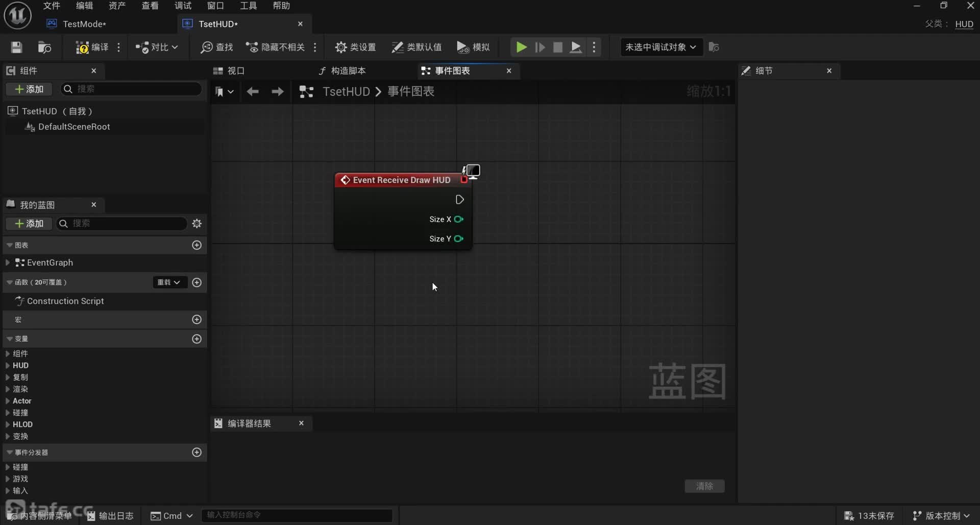Open the 调试 menu

pyautogui.click(x=183, y=6)
